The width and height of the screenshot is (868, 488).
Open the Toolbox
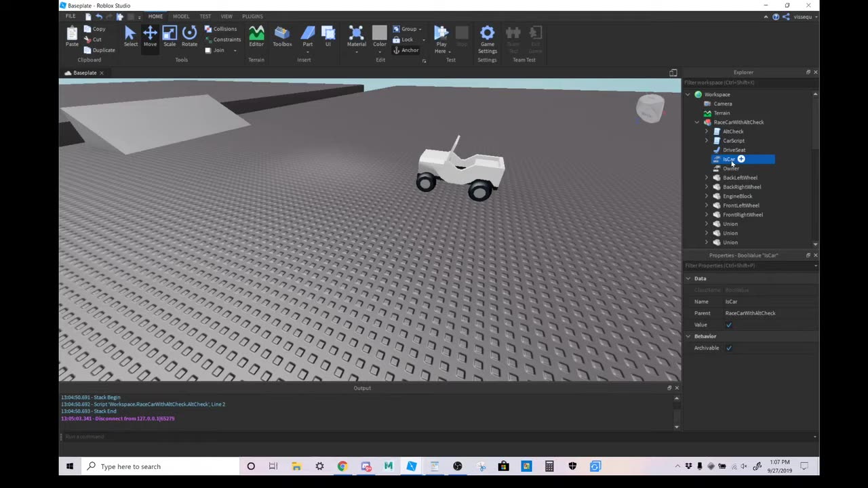pyautogui.click(x=281, y=35)
